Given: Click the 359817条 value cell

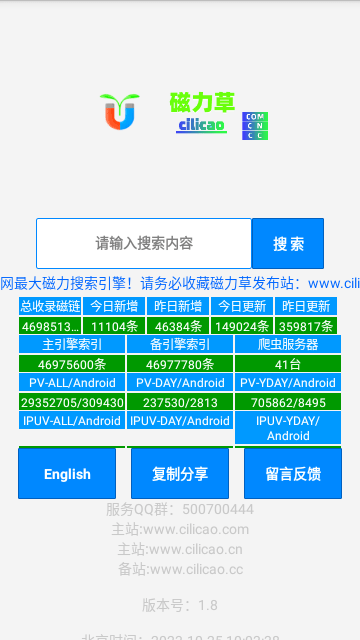Looking at the screenshot, I should (x=306, y=326).
